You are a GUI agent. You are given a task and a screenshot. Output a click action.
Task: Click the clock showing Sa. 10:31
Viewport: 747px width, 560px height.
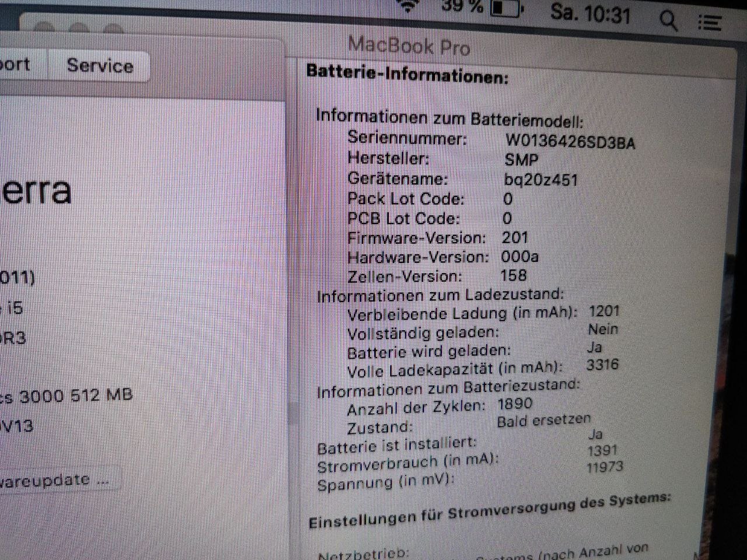point(591,13)
